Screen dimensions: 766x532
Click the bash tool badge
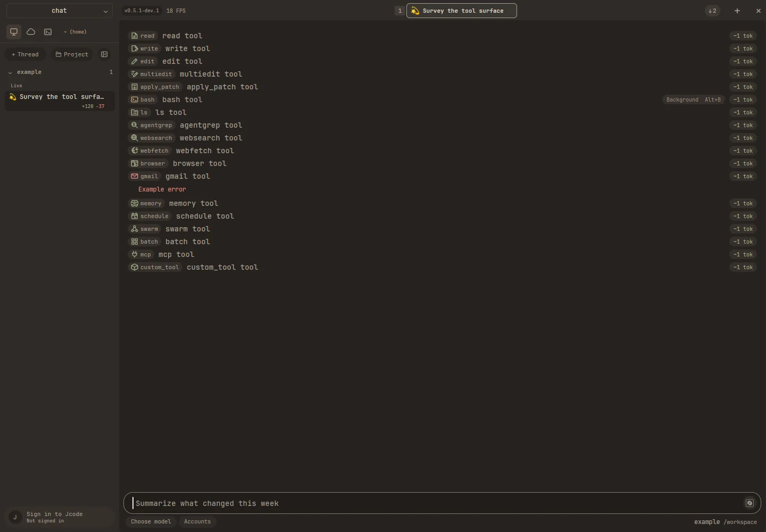pos(143,99)
